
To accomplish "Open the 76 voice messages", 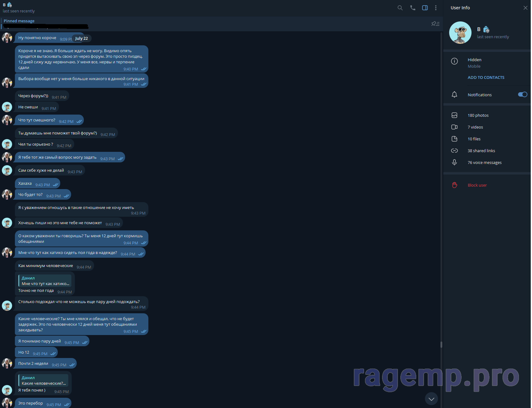I will (x=485, y=163).
